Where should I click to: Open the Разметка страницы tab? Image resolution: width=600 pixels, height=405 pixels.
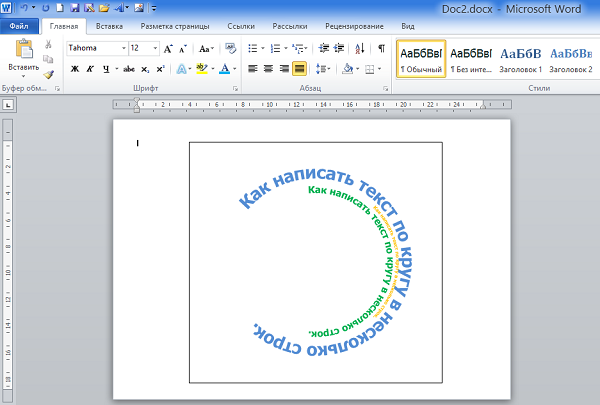coord(175,26)
